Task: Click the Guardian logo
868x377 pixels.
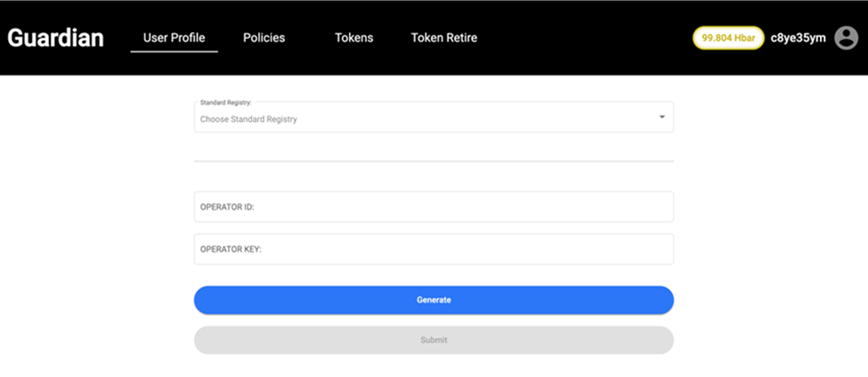Action: tap(55, 38)
